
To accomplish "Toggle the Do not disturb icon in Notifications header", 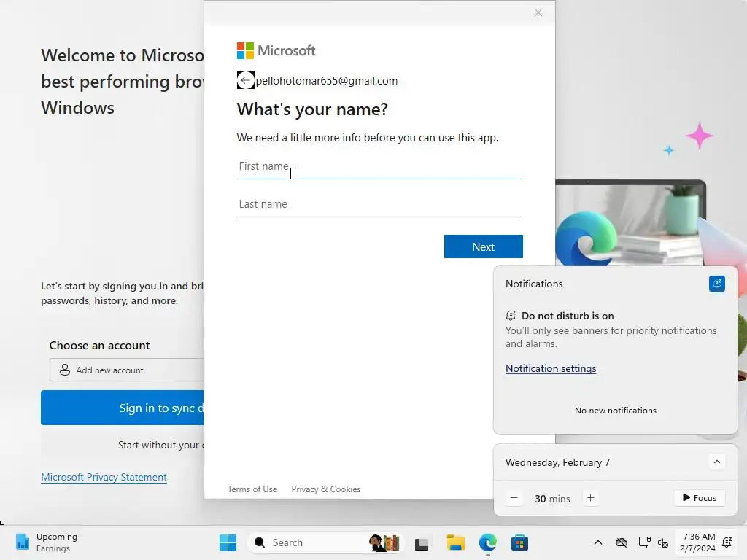I will pyautogui.click(x=716, y=284).
